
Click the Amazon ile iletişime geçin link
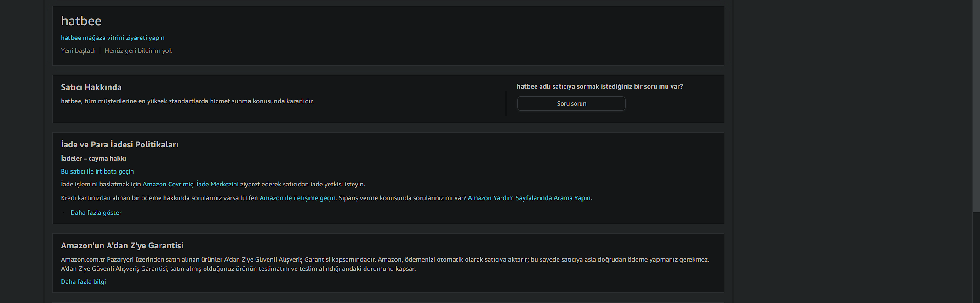297,198
